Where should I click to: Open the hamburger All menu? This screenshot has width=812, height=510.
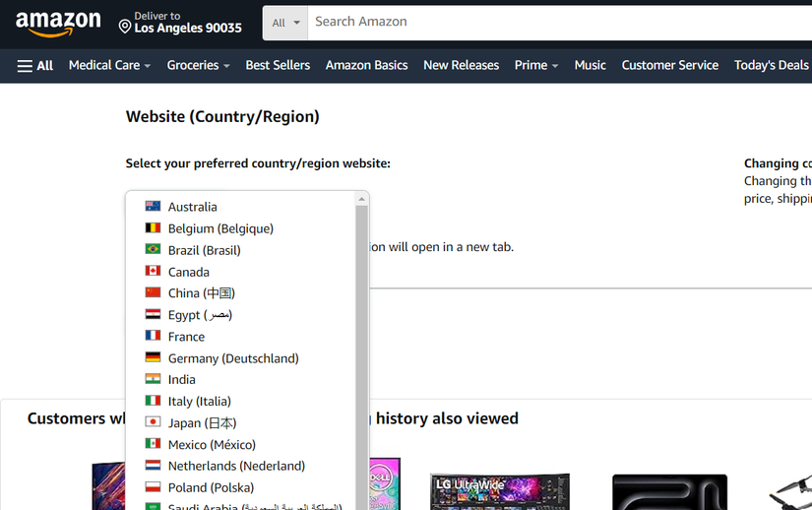point(34,66)
